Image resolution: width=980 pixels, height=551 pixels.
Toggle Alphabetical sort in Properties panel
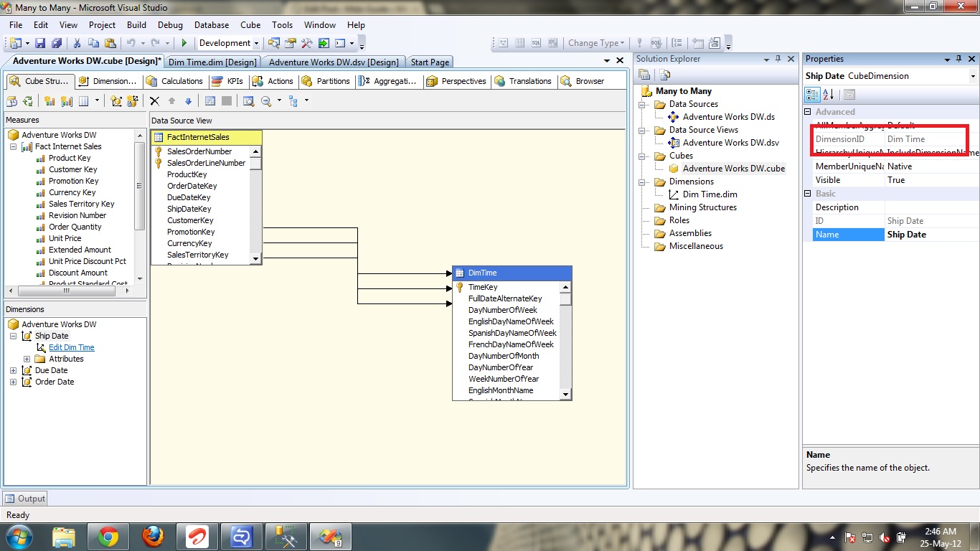(x=828, y=94)
